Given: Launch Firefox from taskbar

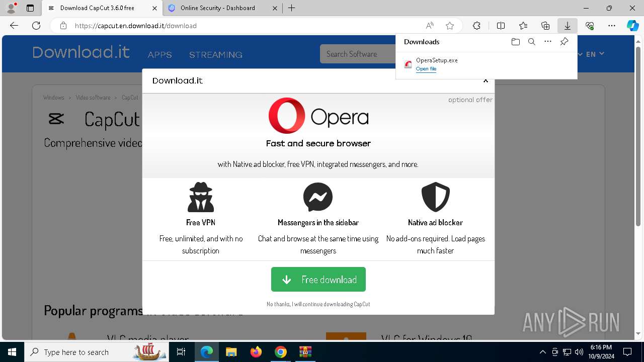Looking at the screenshot, I should point(256,352).
